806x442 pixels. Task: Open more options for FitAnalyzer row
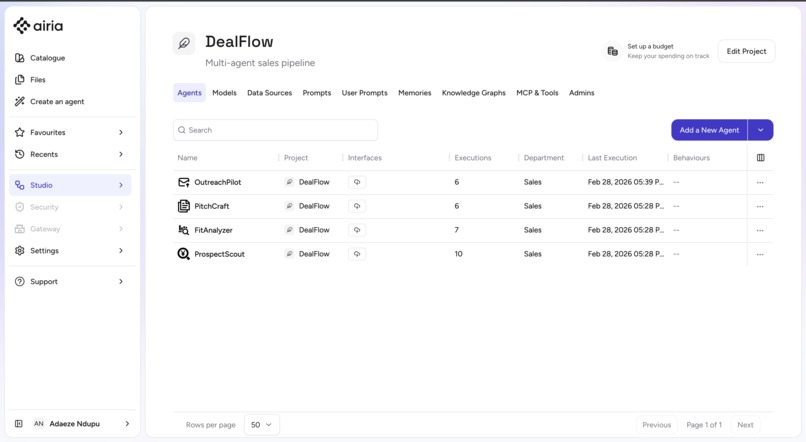(760, 230)
